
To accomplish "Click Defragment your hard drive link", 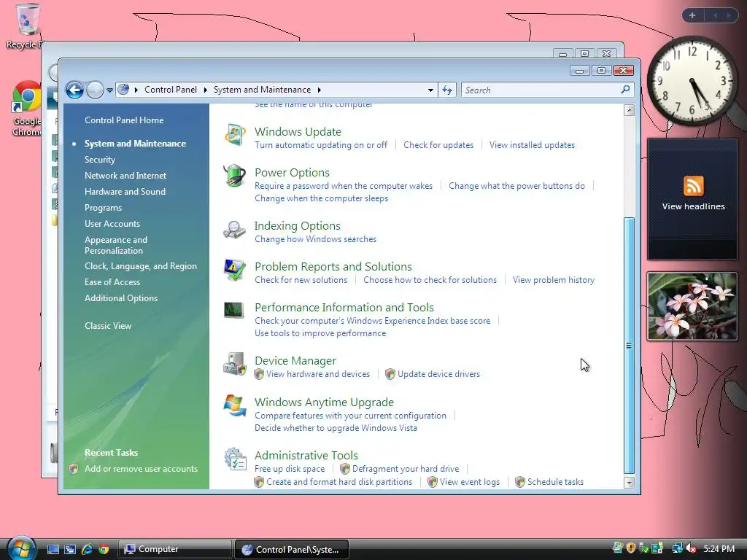I will 406,469.
